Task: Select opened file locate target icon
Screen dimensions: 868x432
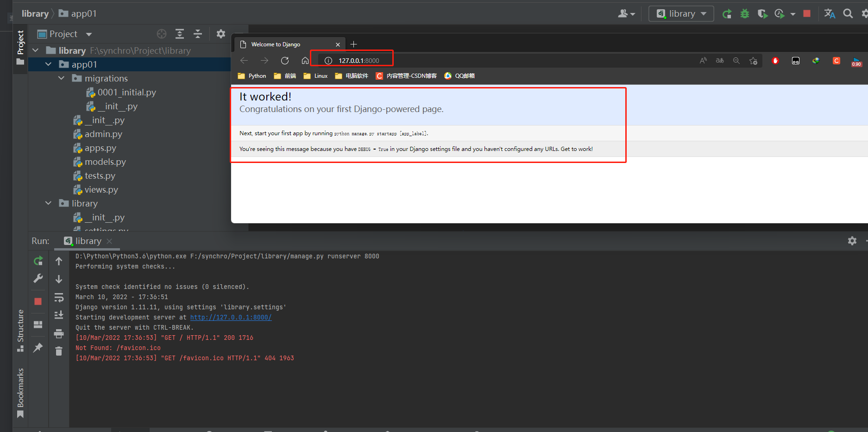Action: tap(162, 34)
